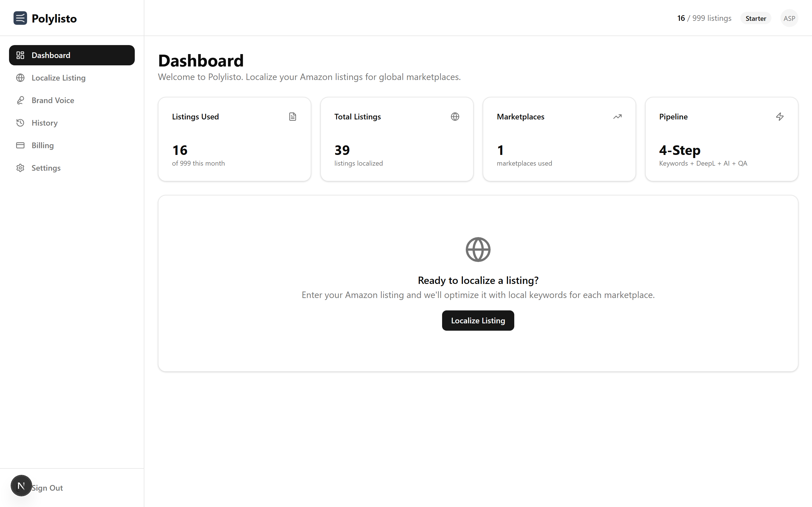Click the Billing card icon
The width and height of the screenshot is (812, 507).
click(21, 145)
